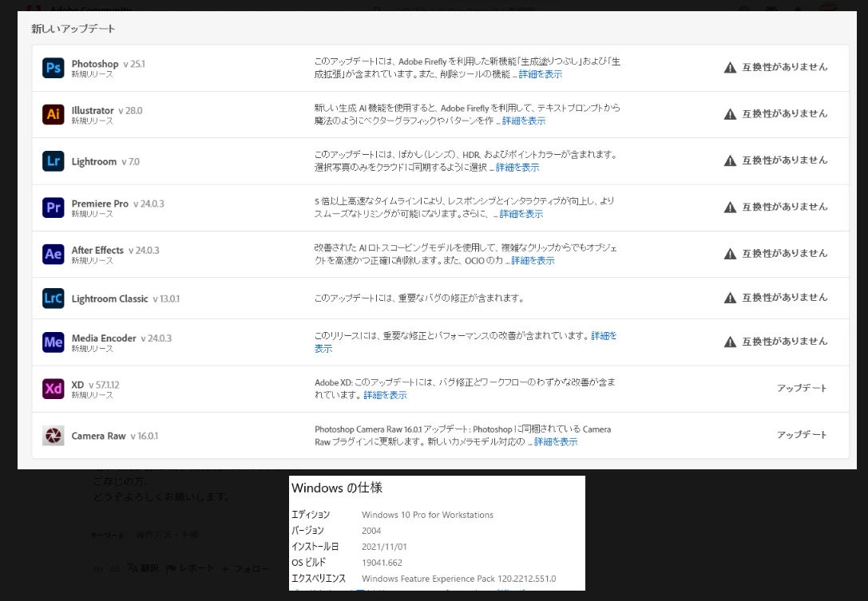Viewport: 868px width, 601px height.
Task: Click the Lightroom Lr app icon
Action: coord(54,161)
